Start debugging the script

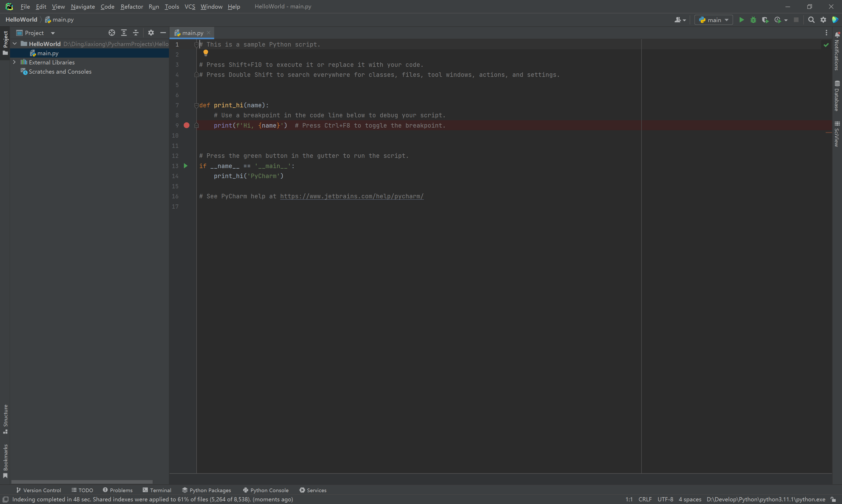coord(753,20)
